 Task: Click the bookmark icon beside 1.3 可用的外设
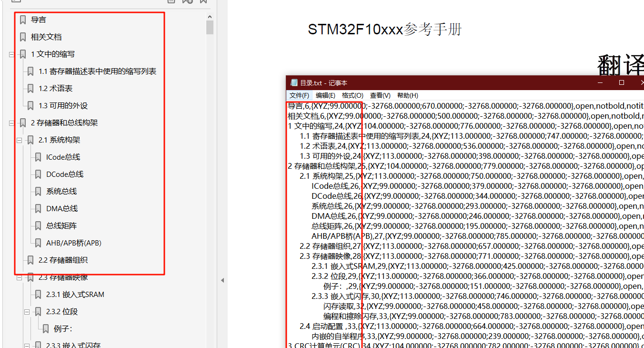click(x=30, y=106)
